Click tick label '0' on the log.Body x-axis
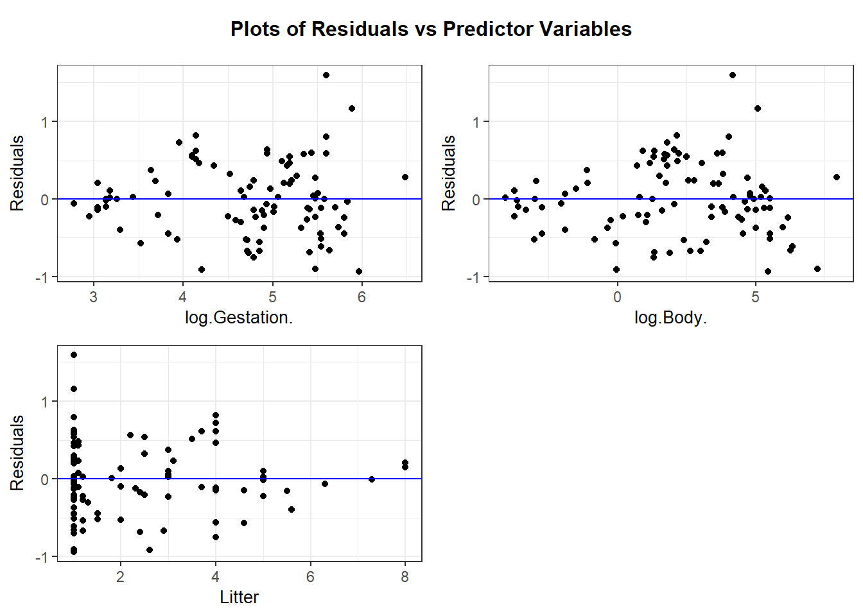The width and height of the screenshot is (863, 616). (x=618, y=297)
